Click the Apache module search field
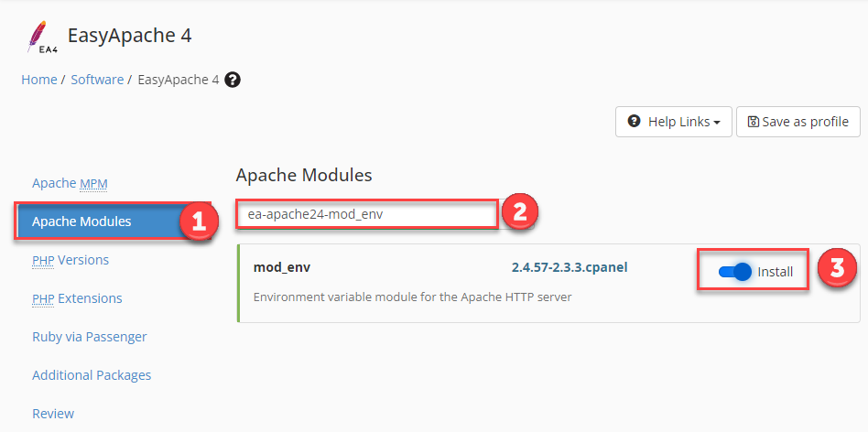868x432 pixels. 366,214
